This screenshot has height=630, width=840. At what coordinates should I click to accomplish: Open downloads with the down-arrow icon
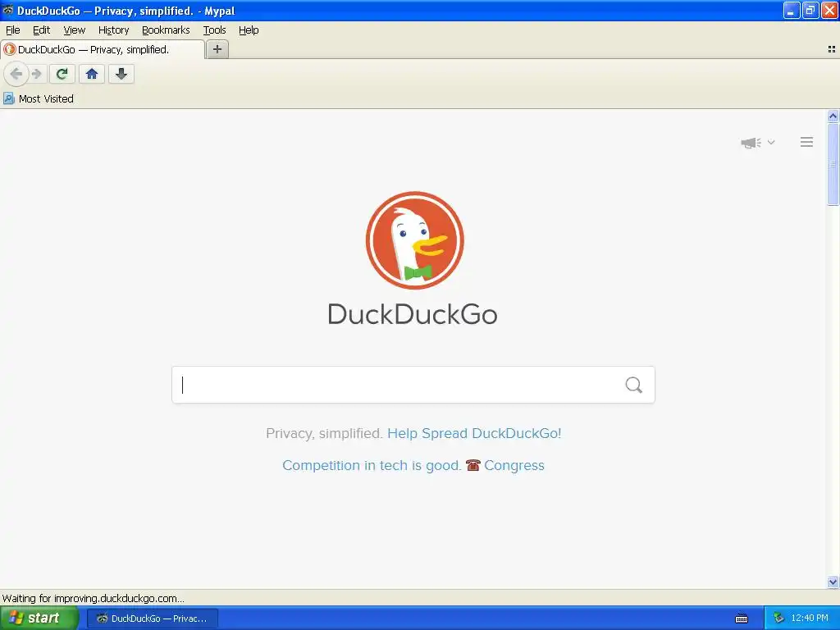point(121,74)
